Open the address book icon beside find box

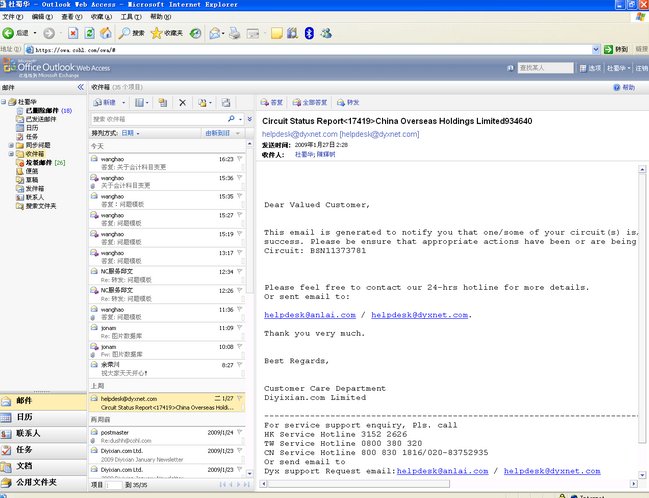pos(510,68)
